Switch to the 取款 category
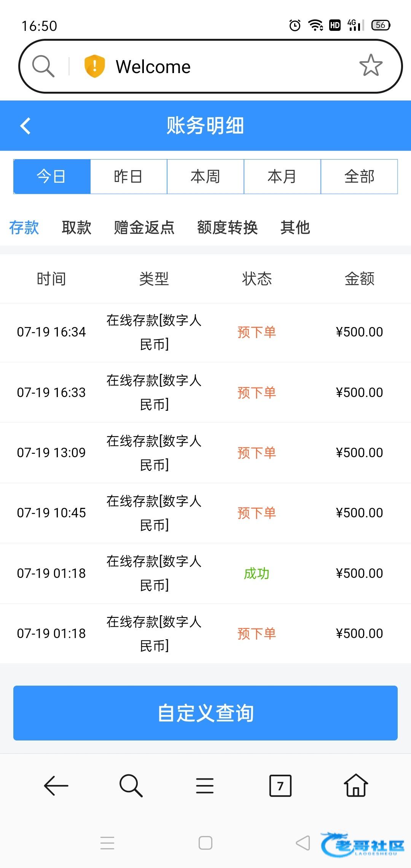 pyautogui.click(x=76, y=228)
